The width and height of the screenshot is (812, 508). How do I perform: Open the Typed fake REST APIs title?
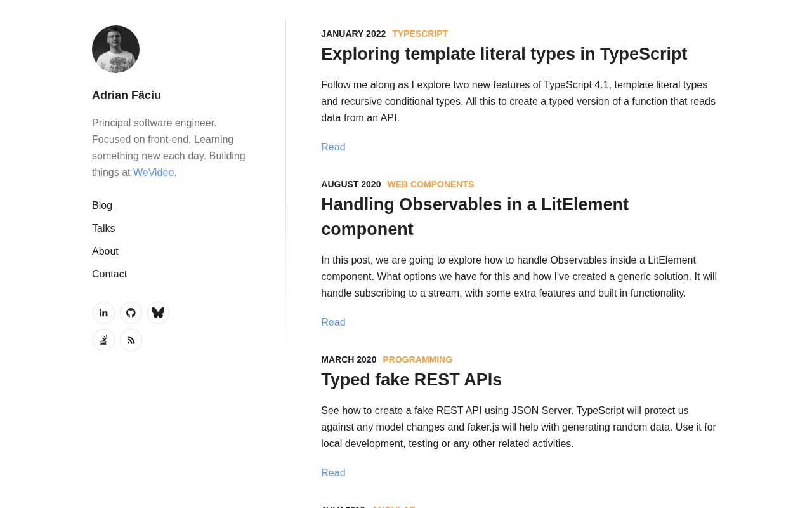click(411, 380)
